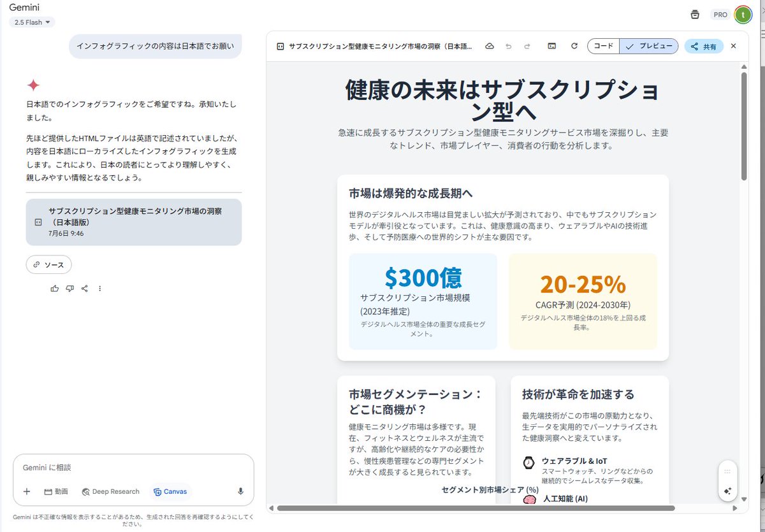Click the Gemini logo text

click(x=25, y=8)
